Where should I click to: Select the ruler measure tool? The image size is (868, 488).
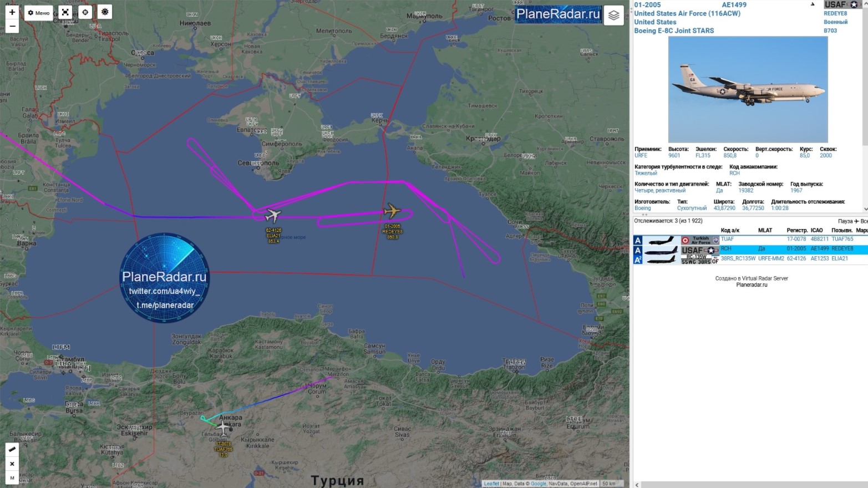tap(12, 449)
